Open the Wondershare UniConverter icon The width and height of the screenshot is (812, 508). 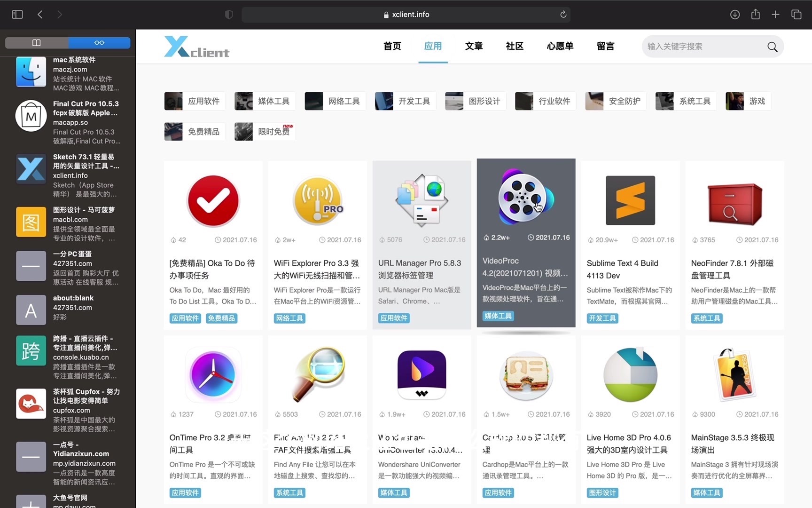(422, 375)
